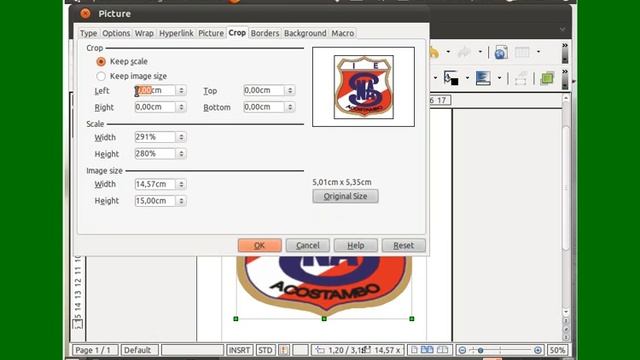Click the vertical scrollbar down arrow
The height and width of the screenshot is (360, 640).
tap(566, 313)
